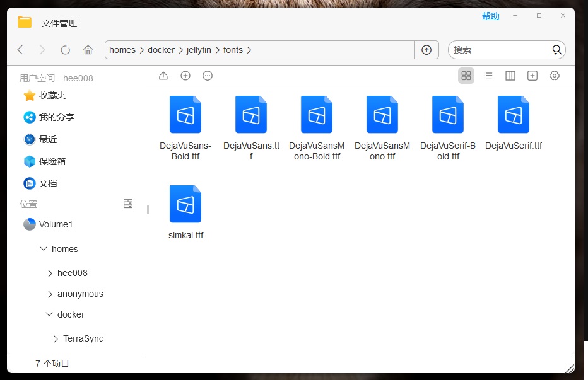Select simkai.ttf font file
The height and width of the screenshot is (380, 588).
[x=185, y=212]
